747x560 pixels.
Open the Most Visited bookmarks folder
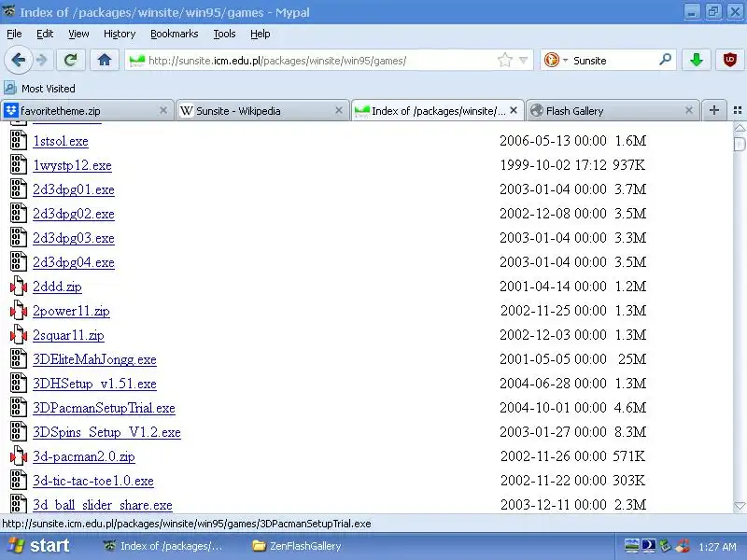[x=40, y=89]
